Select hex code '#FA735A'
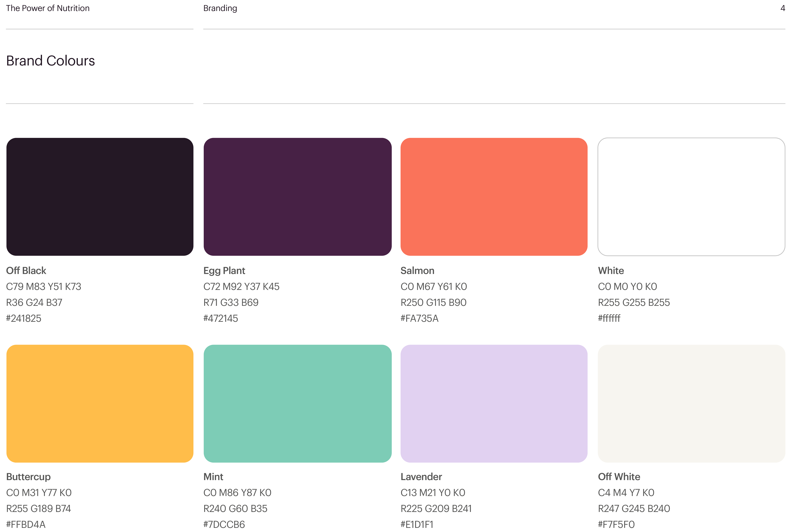This screenshot has height=532, width=791. pyautogui.click(x=420, y=318)
